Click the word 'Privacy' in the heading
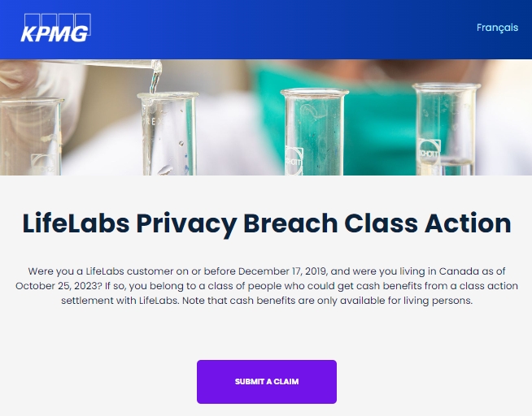Viewport: 532px width, 416px height. 186,224
